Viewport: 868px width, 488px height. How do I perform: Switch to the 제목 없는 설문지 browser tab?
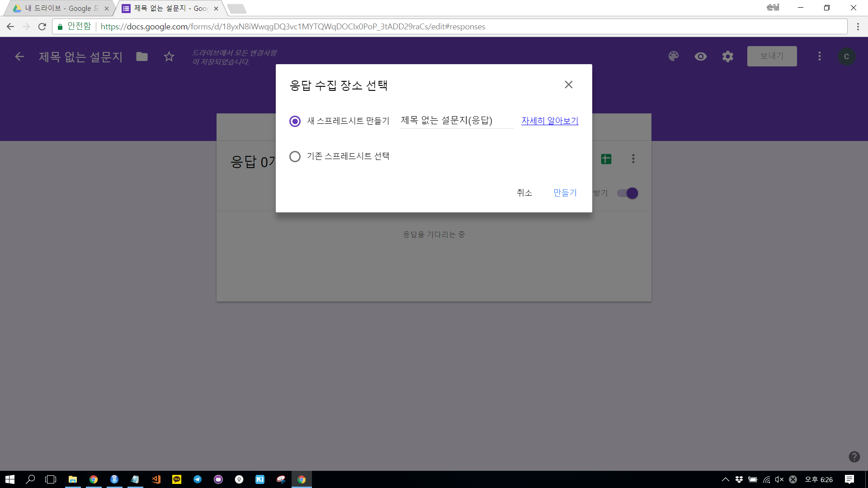coord(170,8)
